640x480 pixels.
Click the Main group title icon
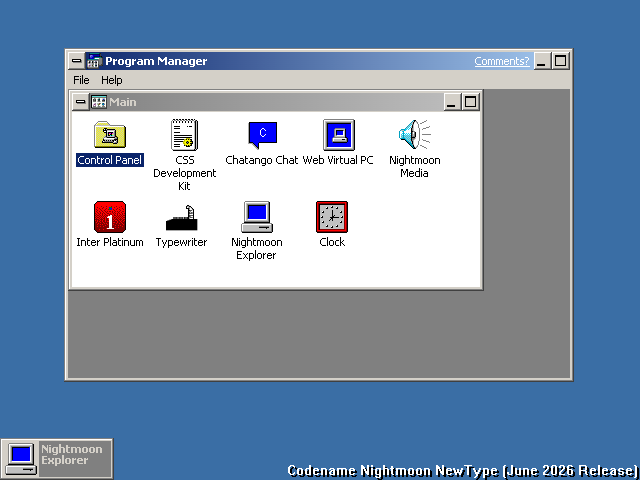[99, 102]
